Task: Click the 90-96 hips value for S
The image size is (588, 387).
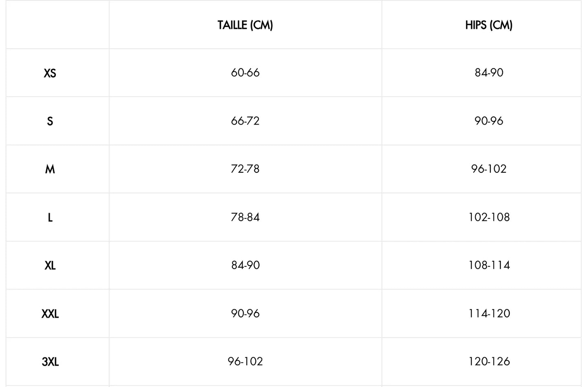Action: point(489,121)
